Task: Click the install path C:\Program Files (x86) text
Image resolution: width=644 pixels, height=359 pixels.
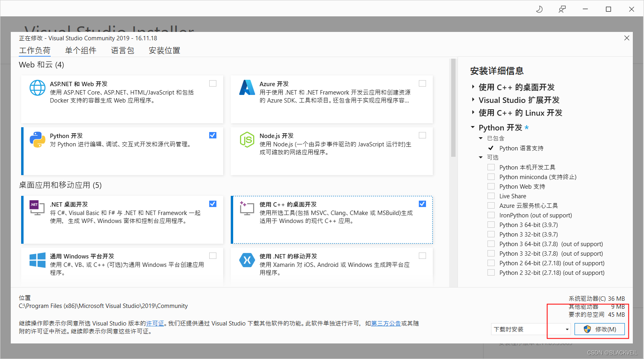Action: click(103, 306)
